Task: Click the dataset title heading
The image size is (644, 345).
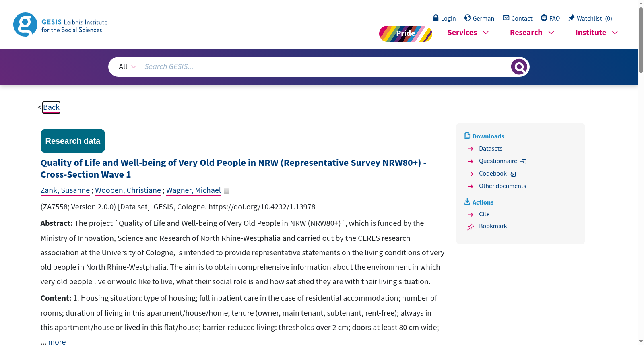Action: pyautogui.click(x=233, y=169)
